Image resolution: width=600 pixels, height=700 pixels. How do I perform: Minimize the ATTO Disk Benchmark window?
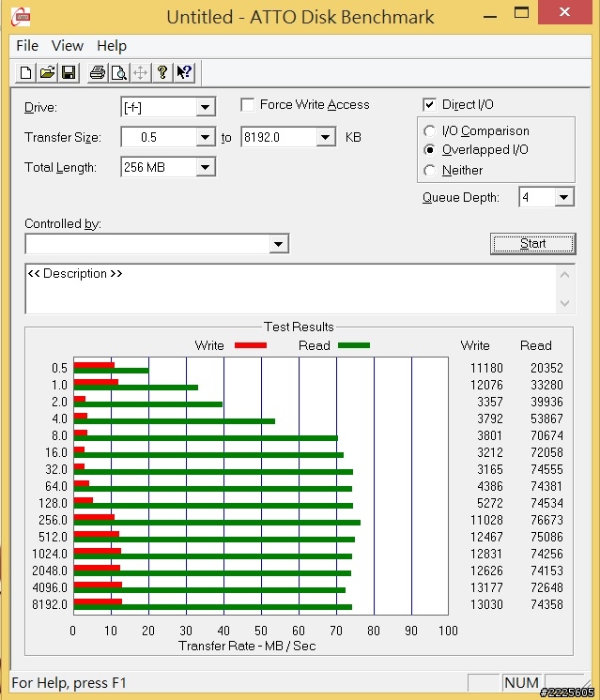pos(490,16)
